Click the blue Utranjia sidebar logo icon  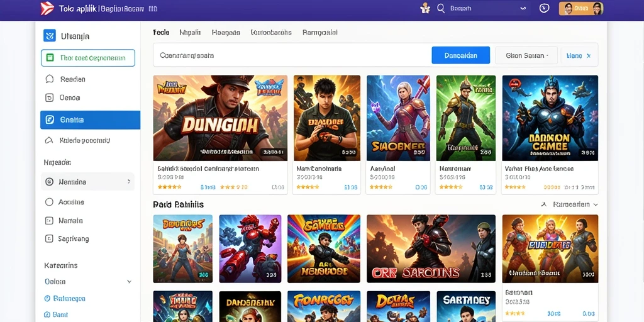point(49,36)
